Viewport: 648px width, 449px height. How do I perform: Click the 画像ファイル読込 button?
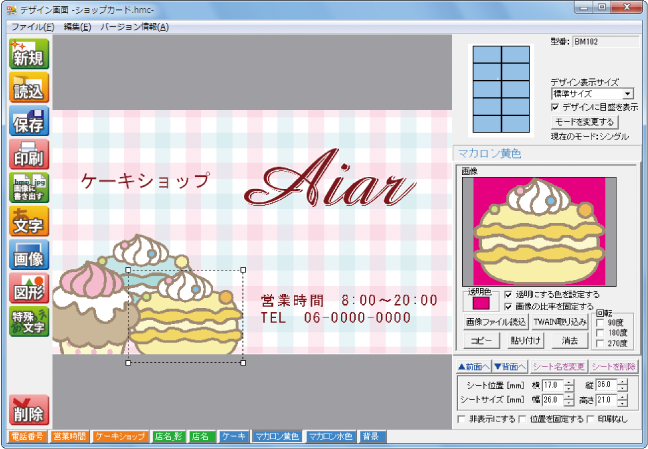click(x=496, y=323)
